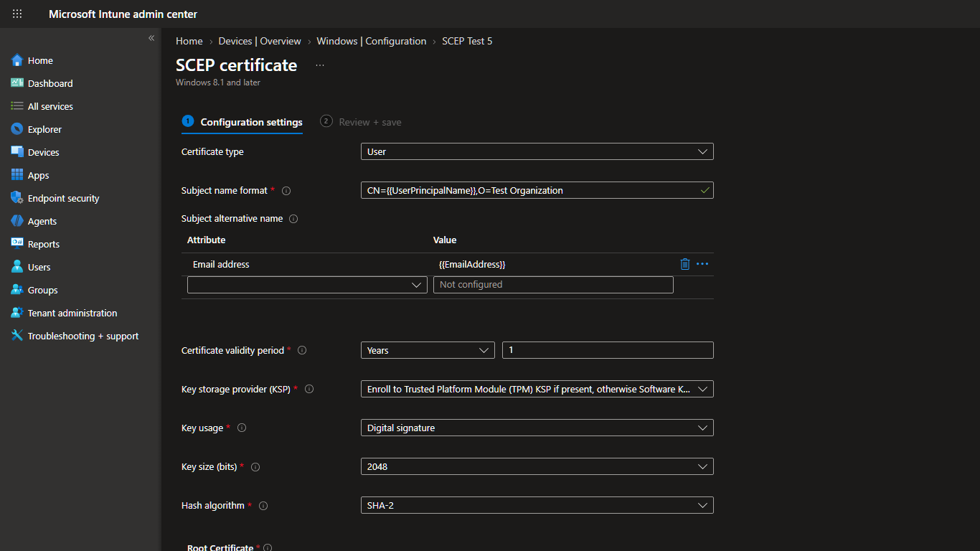This screenshot has width=980, height=551.
Task: Switch to Review + save step
Action: click(x=361, y=122)
